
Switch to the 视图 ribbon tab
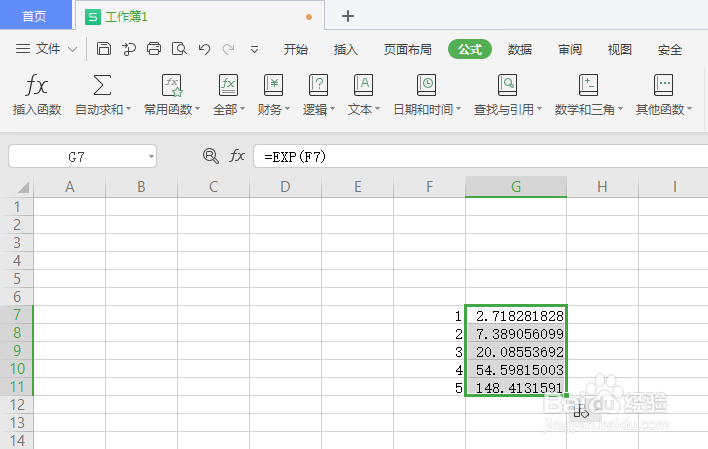click(x=620, y=49)
